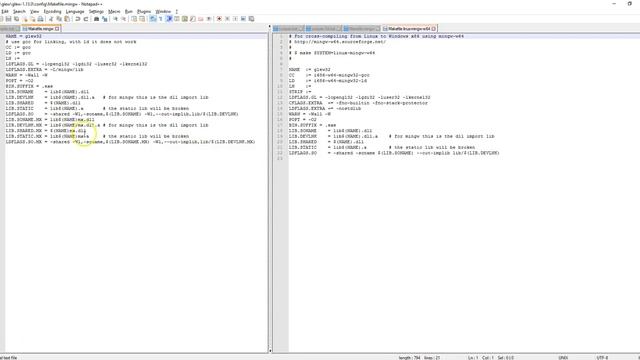Open the Edit menu
640x360 pixels.
(x=5, y=11)
